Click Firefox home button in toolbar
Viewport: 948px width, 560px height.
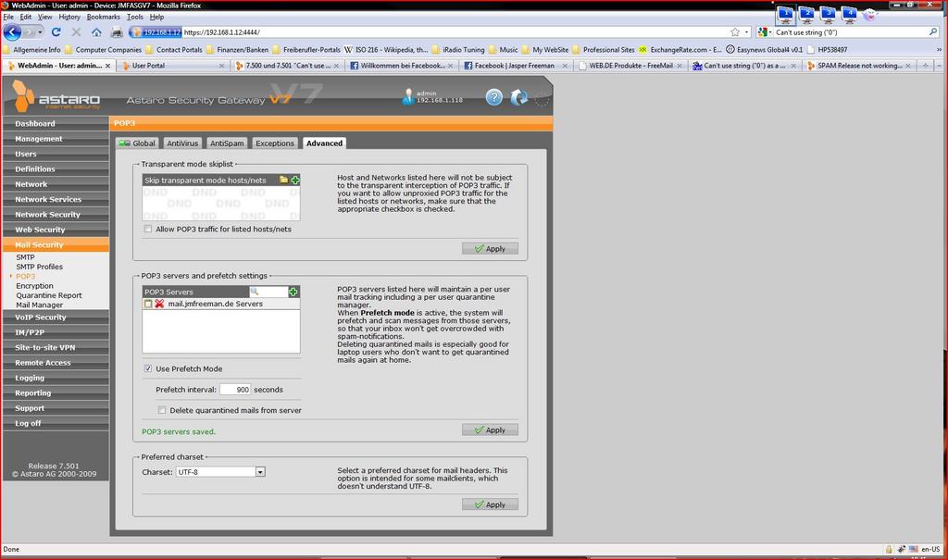96,31
